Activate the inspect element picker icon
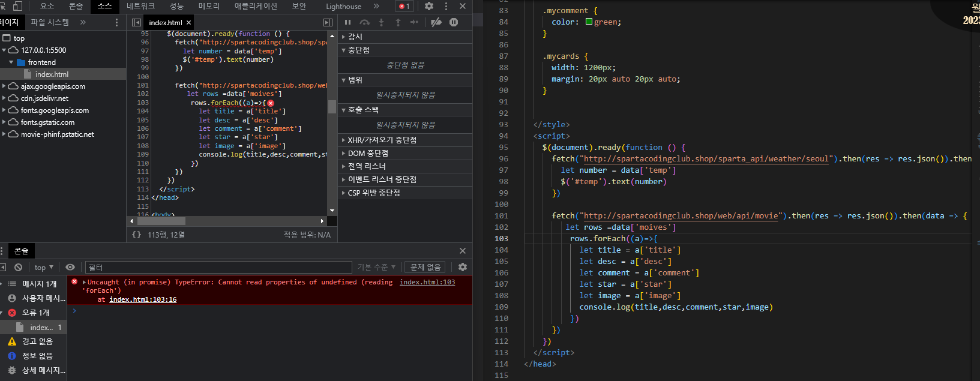 point(2,6)
